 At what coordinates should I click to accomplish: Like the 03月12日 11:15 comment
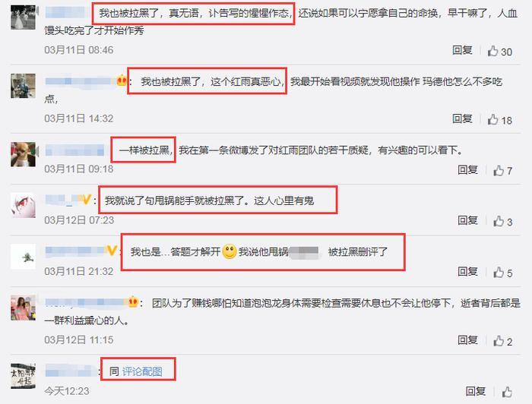coord(499,341)
